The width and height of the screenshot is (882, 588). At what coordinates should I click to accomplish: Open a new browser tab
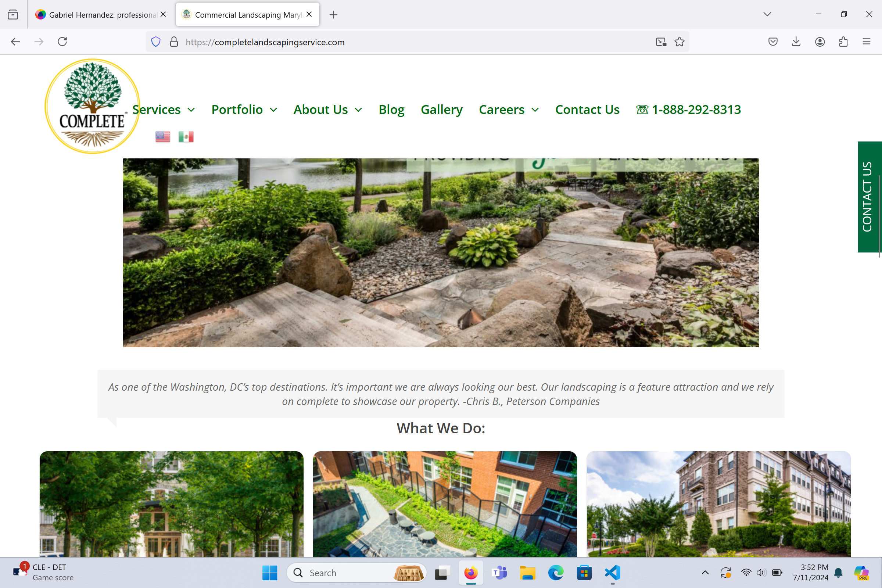[x=333, y=15]
